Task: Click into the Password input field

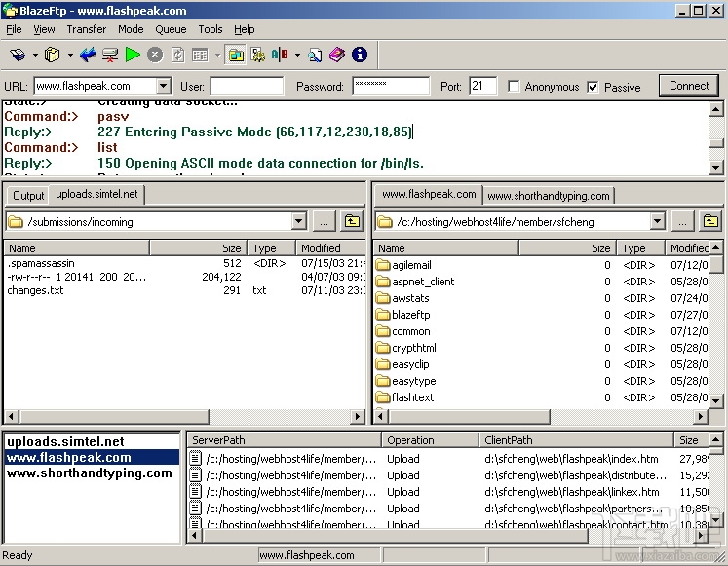Action: point(390,87)
